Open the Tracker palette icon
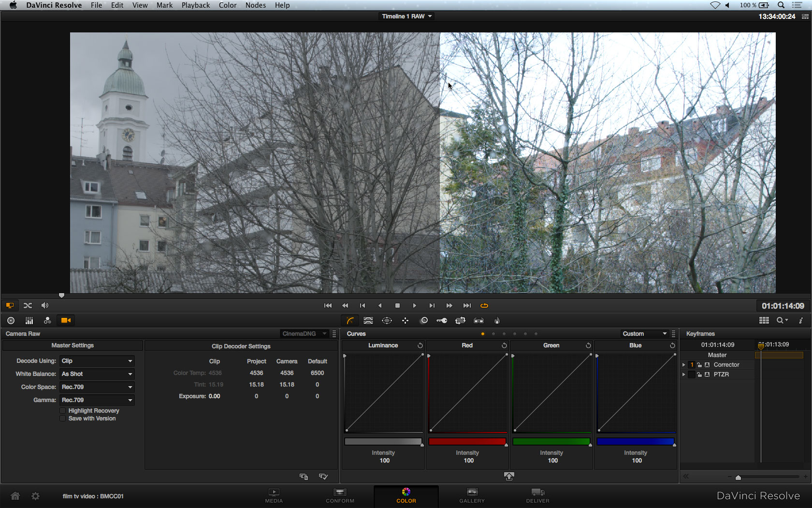 (x=405, y=320)
